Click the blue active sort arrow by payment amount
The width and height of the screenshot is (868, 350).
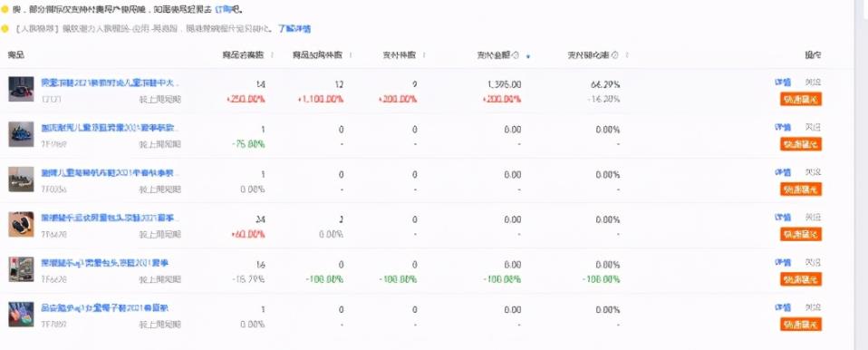point(528,56)
